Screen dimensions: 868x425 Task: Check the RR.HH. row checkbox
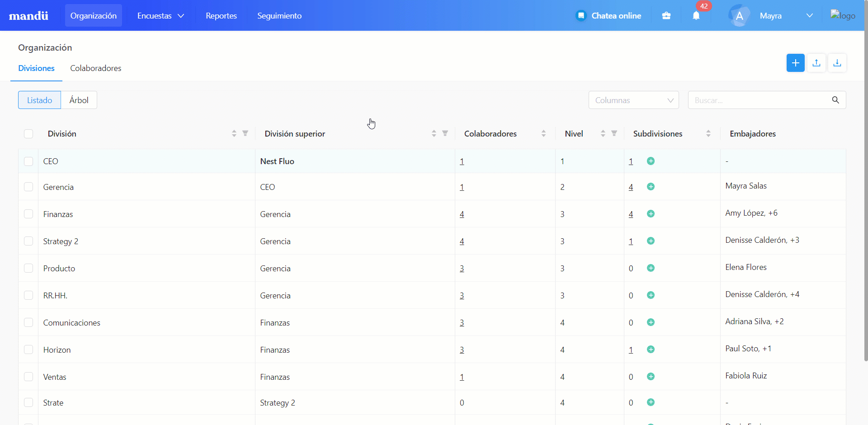(28, 295)
